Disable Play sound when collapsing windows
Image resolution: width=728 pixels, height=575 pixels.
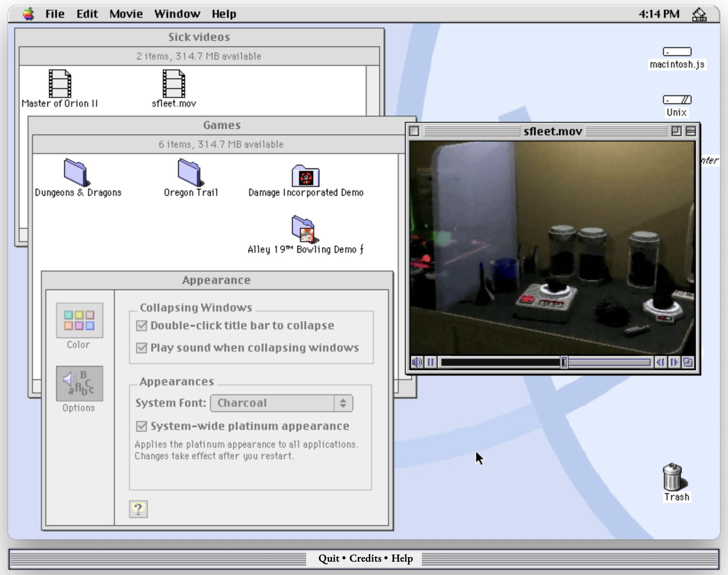(141, 348)
